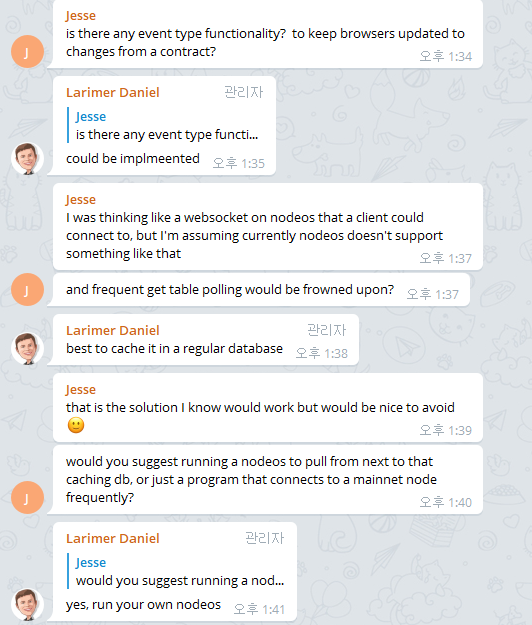Open the quoted reply 'would you suggest running a nod...'
Viewport: 532px width, 625px height.
click(x=177, y=571)
